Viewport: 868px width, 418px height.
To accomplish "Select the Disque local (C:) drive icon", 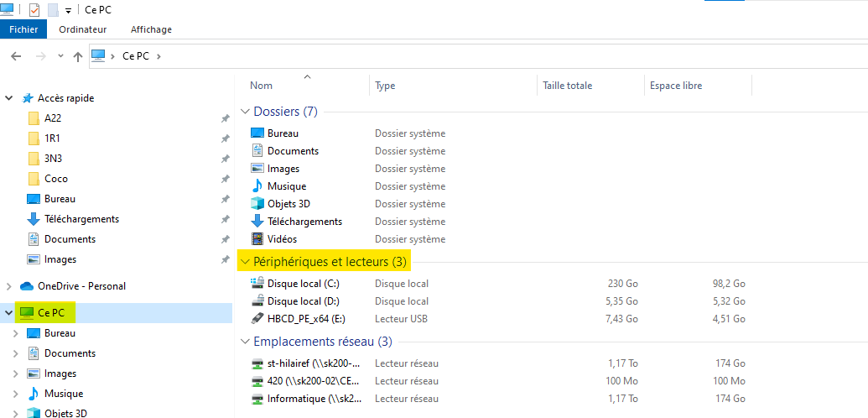I will pos(257,284).
